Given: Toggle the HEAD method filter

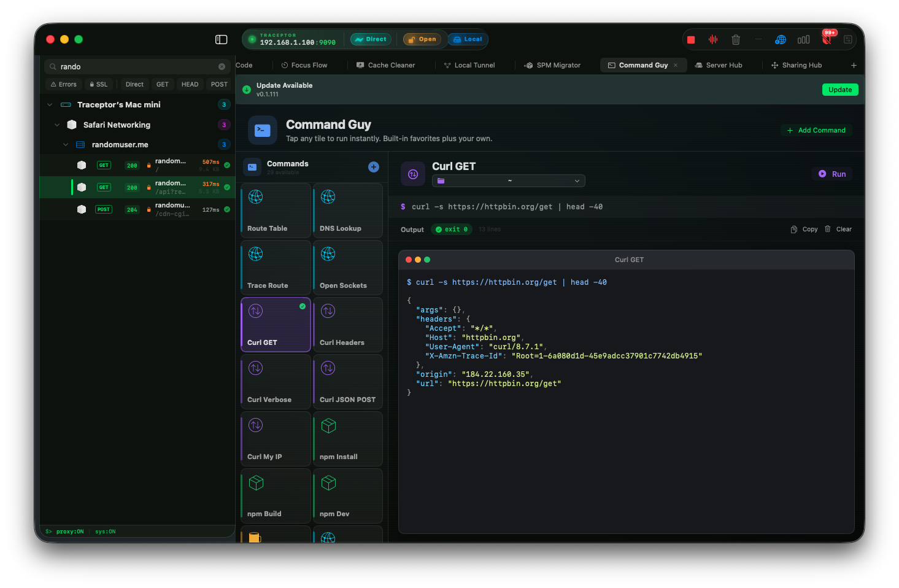Looking at the screenshot, I should click(190, 84).
